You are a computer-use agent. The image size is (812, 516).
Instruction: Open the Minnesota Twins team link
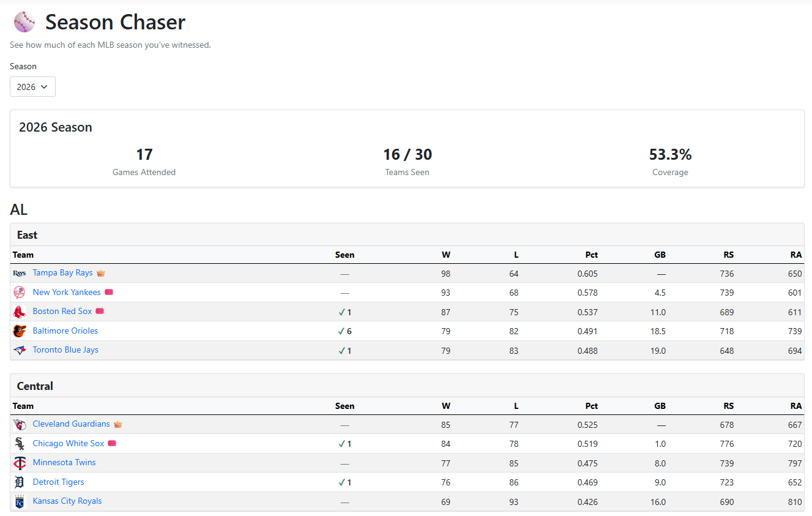pos(64,462)
